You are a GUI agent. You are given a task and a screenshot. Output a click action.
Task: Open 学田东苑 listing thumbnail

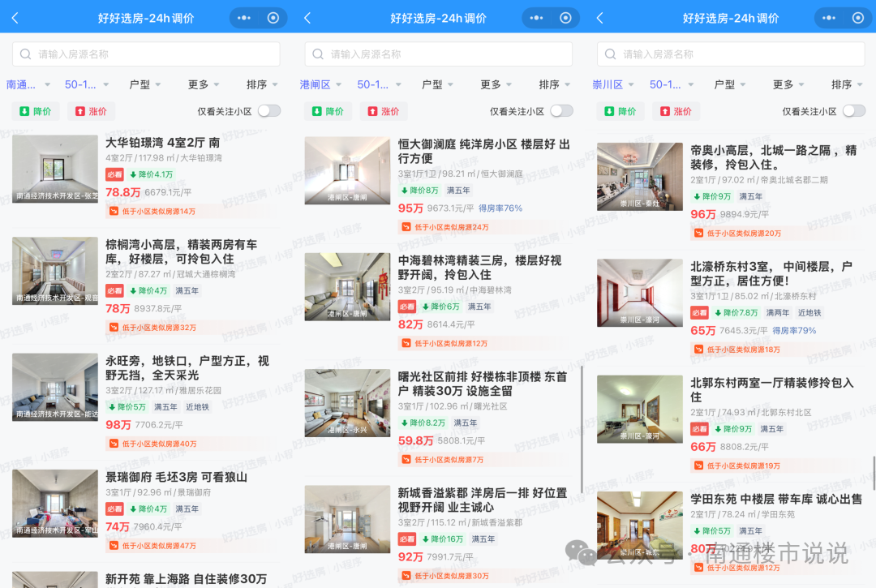pos(640,525)
